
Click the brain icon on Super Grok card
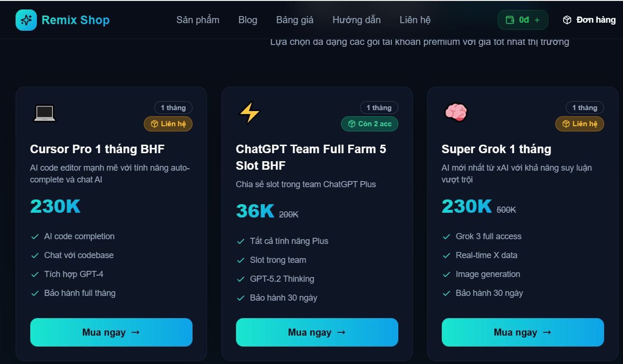coord(455,113)
